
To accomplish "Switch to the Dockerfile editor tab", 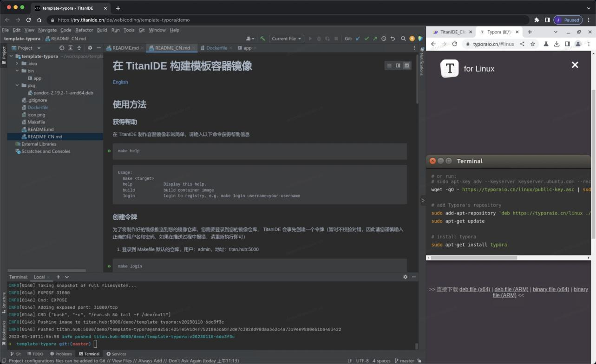I will click(x=216, y=48).
